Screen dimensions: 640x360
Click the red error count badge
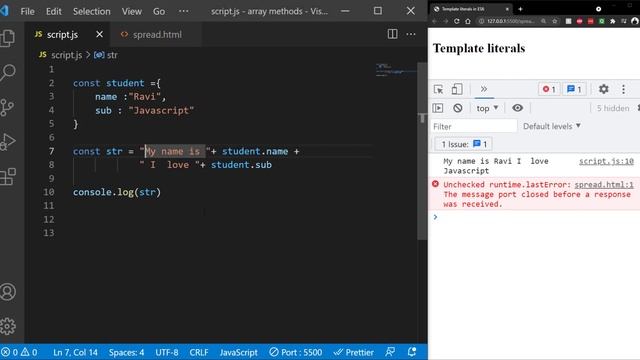549,89
